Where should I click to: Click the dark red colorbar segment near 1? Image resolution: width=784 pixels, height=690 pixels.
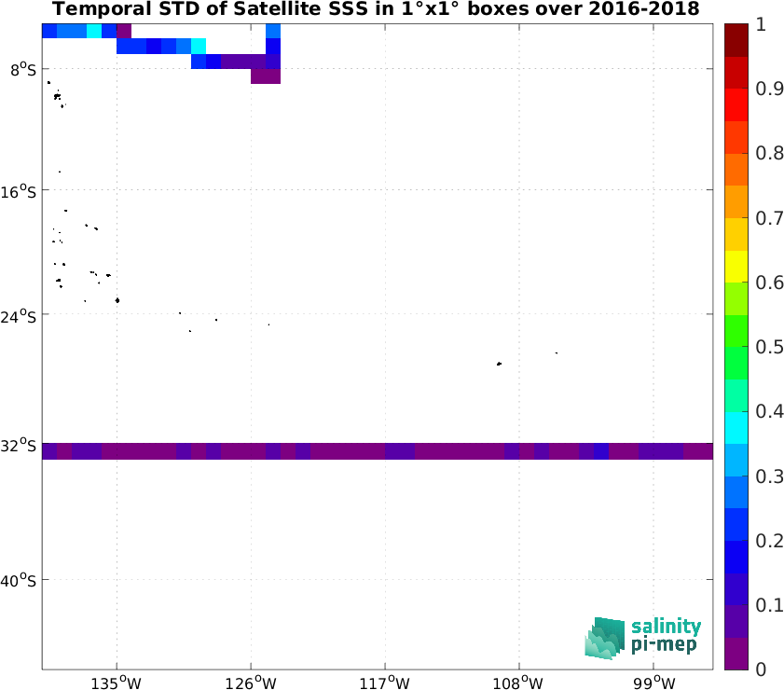[736, 40]
